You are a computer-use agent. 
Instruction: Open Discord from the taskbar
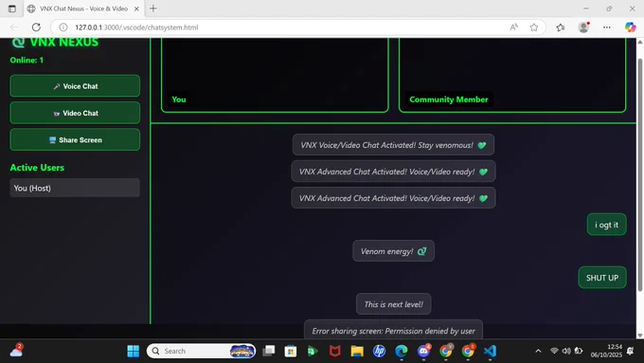[423, 351]
